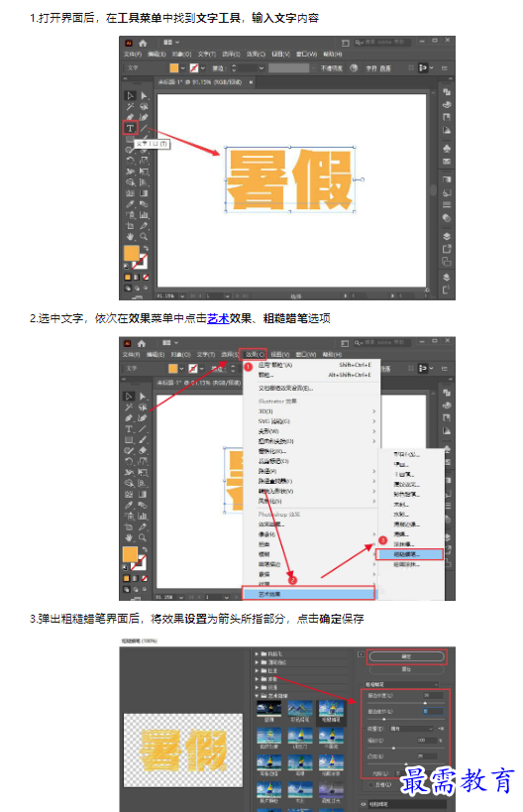Viewport: 523px width, 812px height.
Task: Choose Direct Selection tool in first screenshot
Action: tap(144, 96)
